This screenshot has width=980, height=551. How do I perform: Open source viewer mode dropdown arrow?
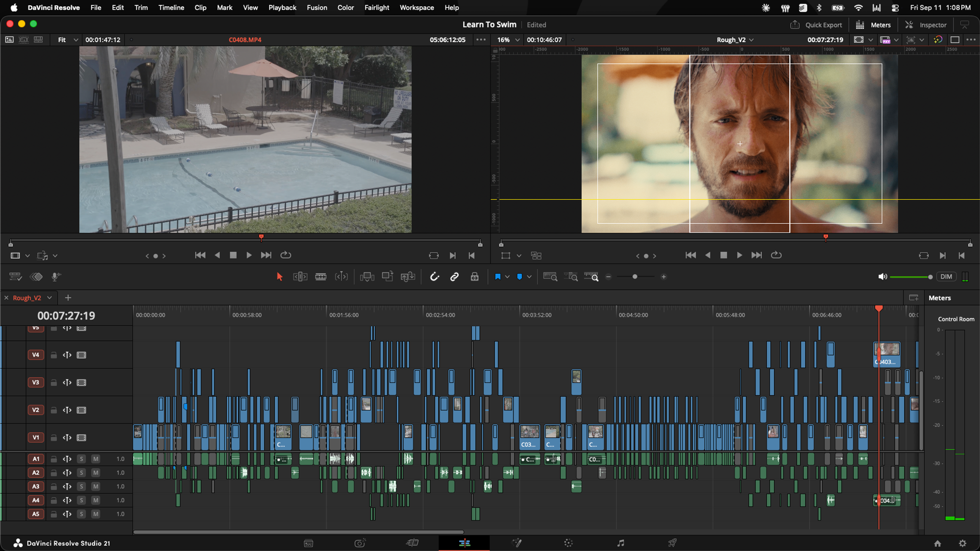tap(27, 256)
